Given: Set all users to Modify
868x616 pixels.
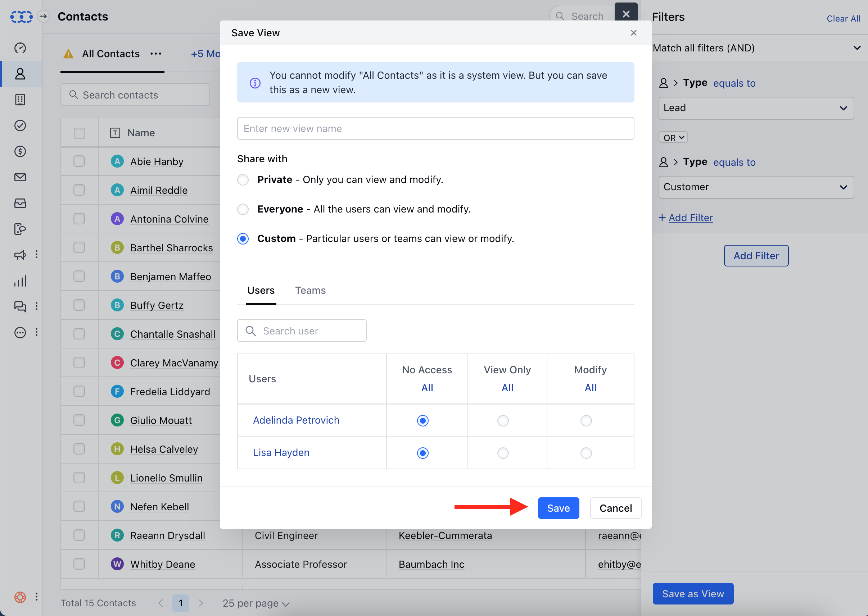Looking at the screenshot, I should pos(590,388).
